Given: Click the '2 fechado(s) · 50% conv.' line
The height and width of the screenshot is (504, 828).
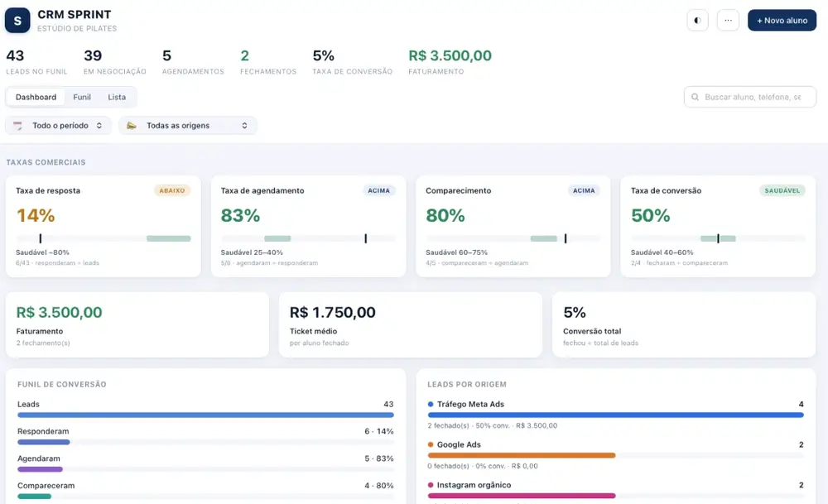Looking at the screenshot, I should (x=492, y=425).
